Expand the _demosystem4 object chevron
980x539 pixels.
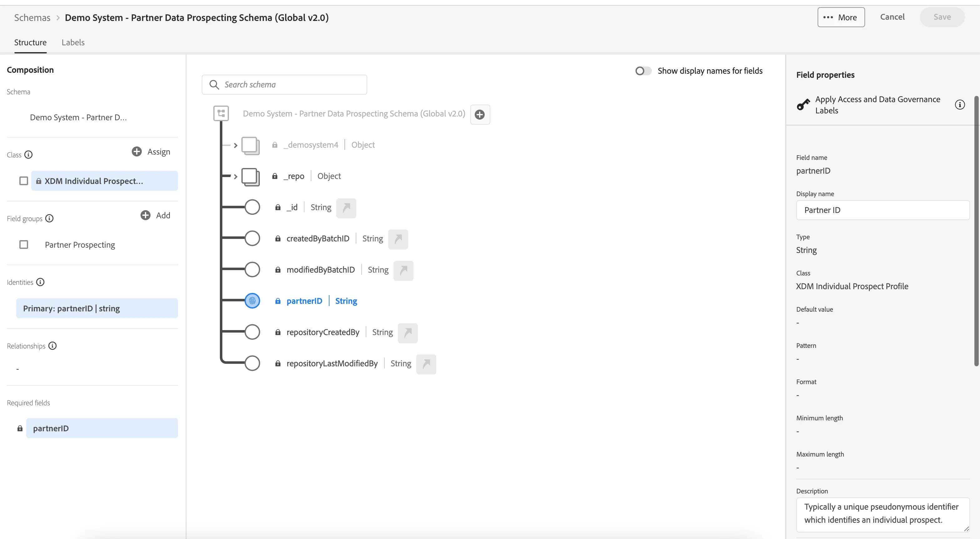pyautogui.click(x=235, y=145)
